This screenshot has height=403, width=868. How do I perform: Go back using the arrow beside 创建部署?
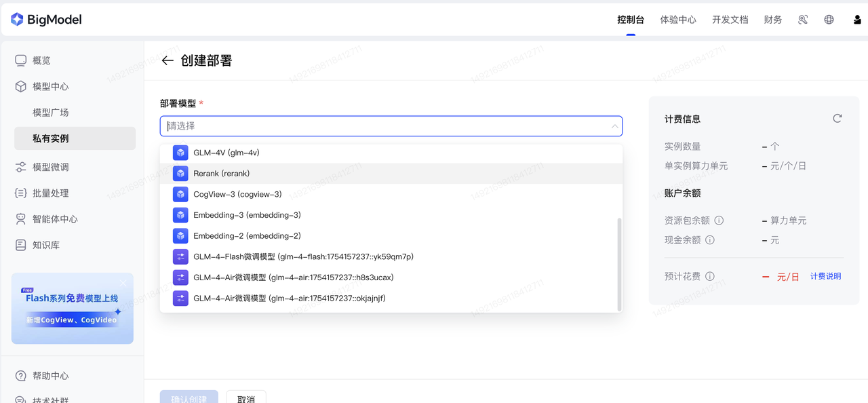pos(167,60)
